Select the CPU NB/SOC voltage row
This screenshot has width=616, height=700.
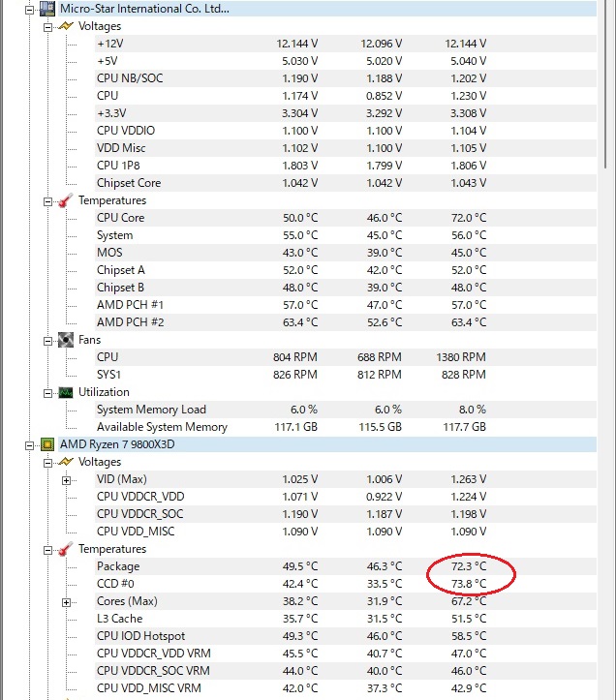coord(129,78)
